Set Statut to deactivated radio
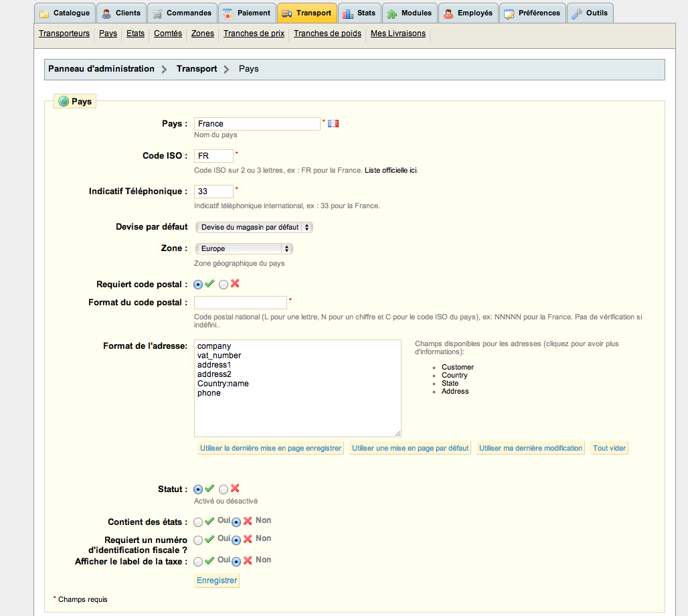This screenshot has height=616, width=688. 224,489
